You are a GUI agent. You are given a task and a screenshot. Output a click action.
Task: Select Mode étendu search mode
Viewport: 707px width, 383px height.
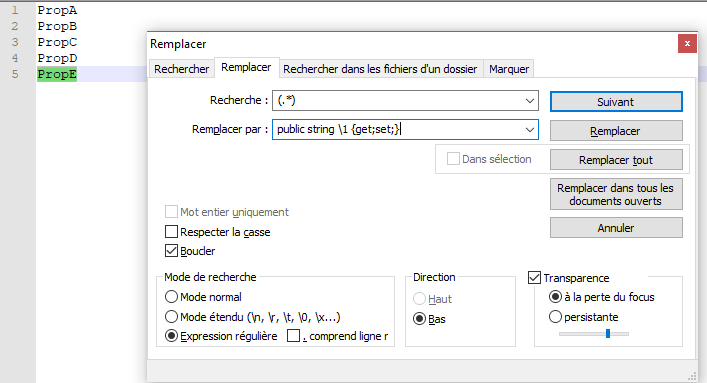pos(171,317)
